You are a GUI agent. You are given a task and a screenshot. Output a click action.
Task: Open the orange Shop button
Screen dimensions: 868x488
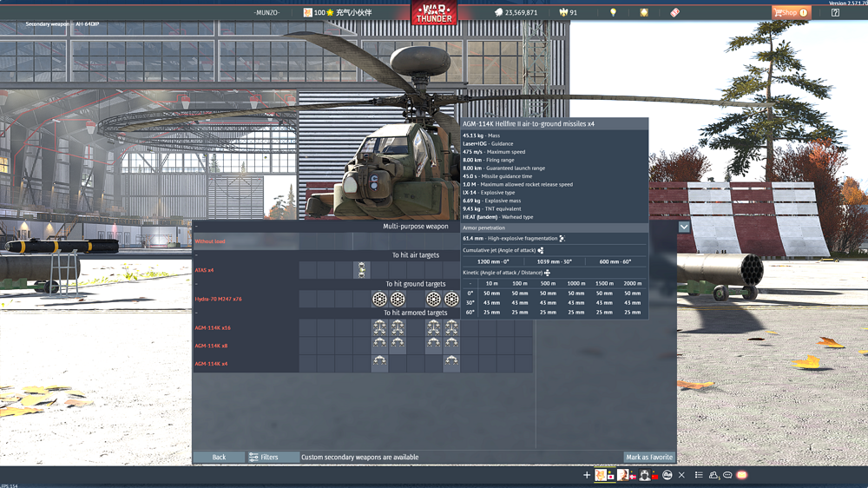[791, 12]
